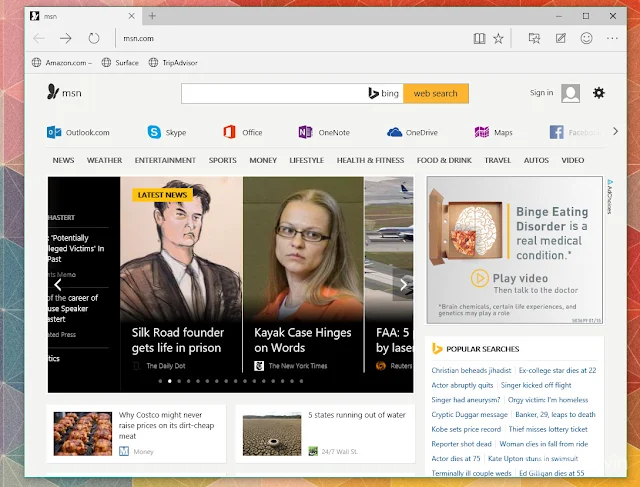The width and height of the screenshot is (640, 487).
Task: Open 5 states running out of water
Action: tap(357, 415)
